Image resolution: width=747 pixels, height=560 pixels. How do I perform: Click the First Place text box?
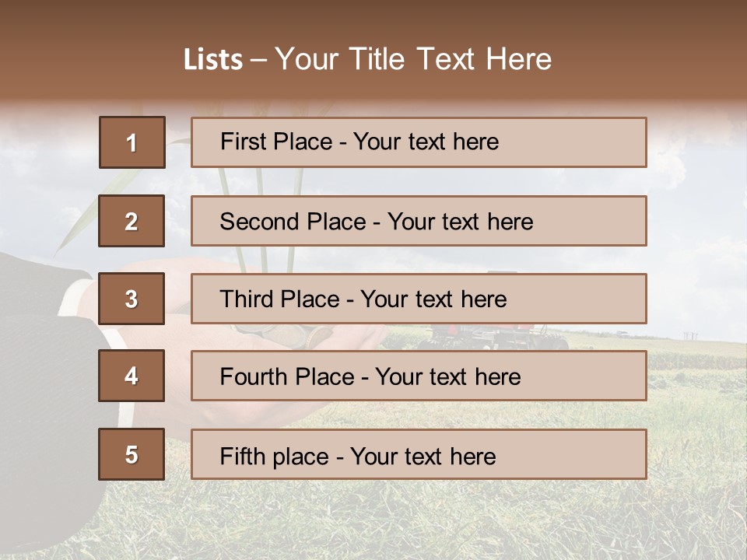pyautogui.click(x=419, y=142)
